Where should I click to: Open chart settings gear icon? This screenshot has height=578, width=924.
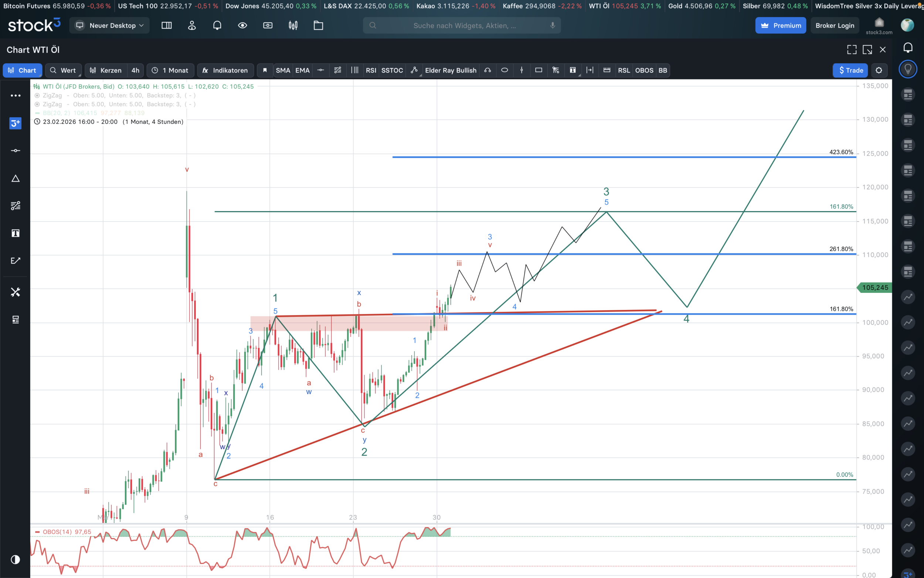(x=879, y=70)
